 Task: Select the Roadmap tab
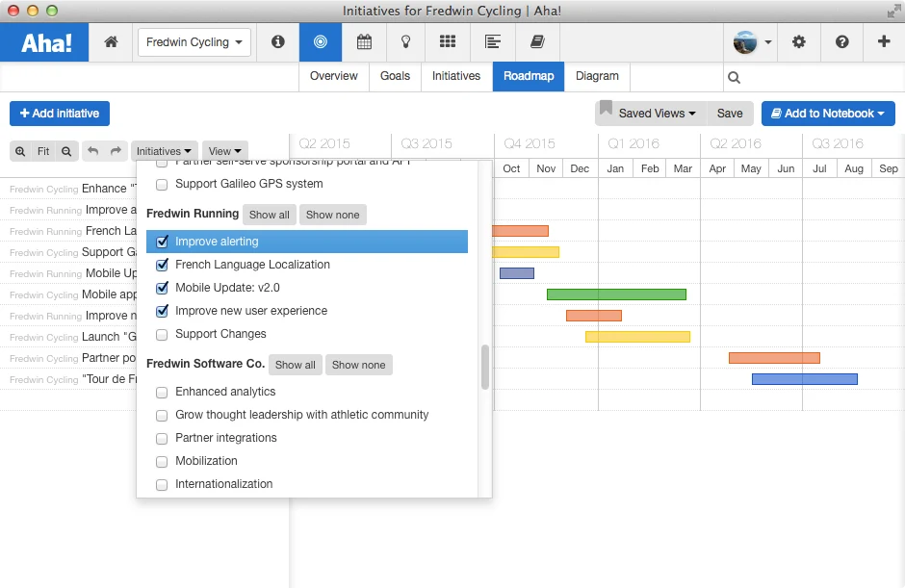pyautogui.click(x=529, y=76)
